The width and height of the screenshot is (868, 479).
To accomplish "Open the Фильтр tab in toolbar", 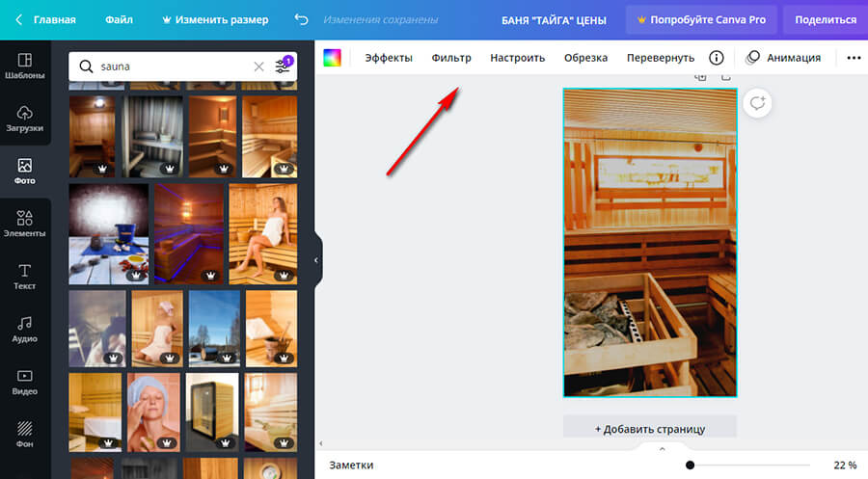I will [451, 58].
